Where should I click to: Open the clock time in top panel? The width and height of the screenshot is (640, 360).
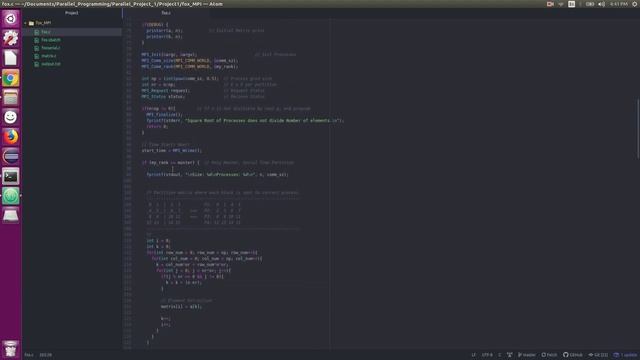619,4
